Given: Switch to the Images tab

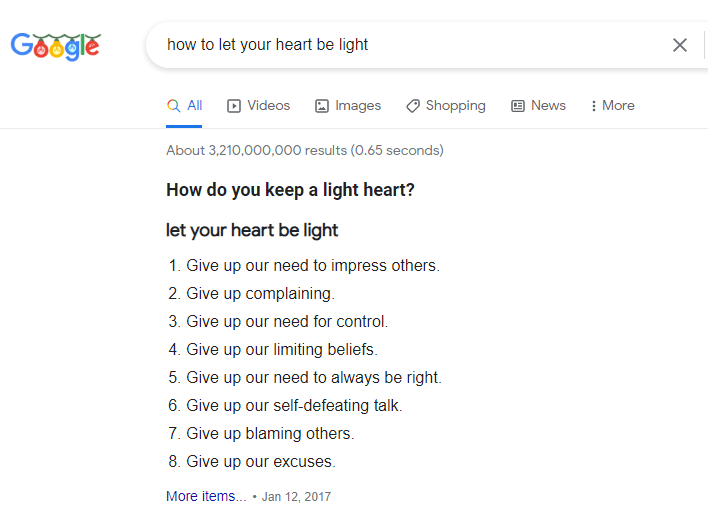Looking at the screenshot, I should pyautogui.click(x=357, y=106).
